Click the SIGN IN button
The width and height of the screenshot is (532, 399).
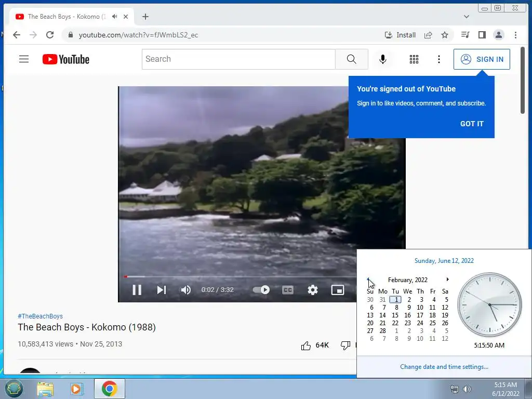pyautogui.click(x=482, y=59)
